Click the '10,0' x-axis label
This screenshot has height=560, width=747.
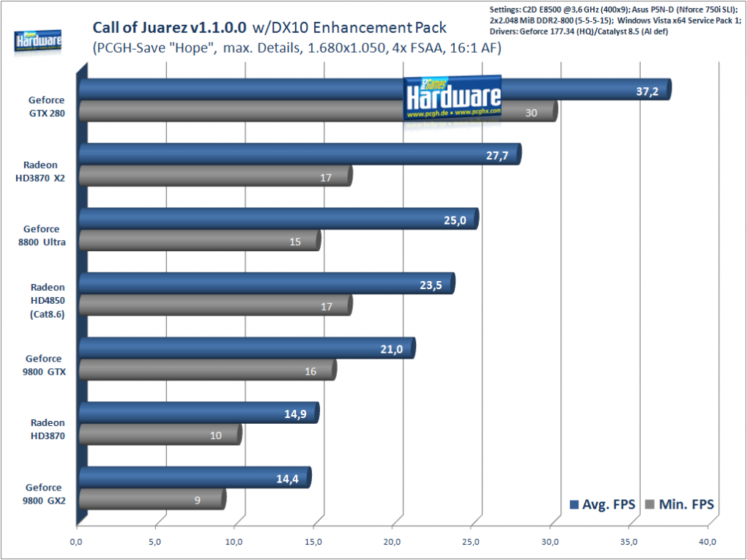point(234,542)
